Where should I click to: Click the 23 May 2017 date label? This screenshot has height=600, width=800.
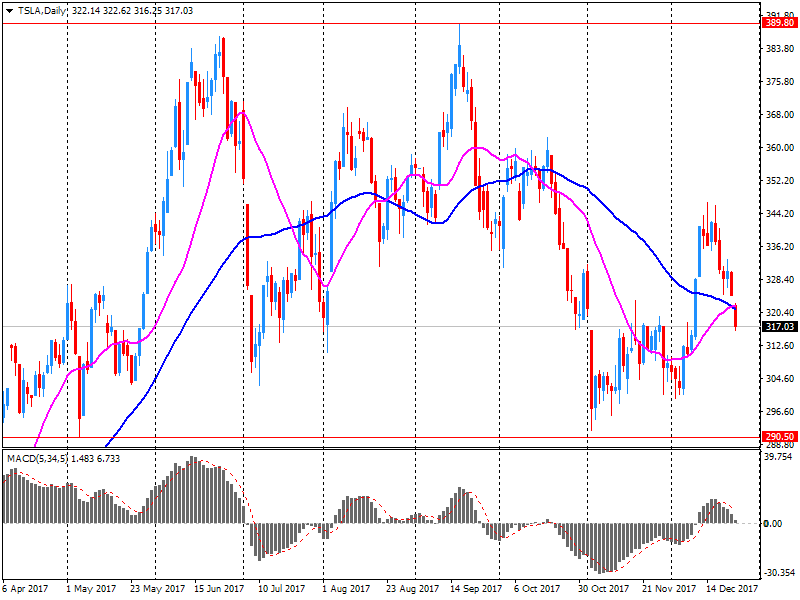click(x=158, y=590)
